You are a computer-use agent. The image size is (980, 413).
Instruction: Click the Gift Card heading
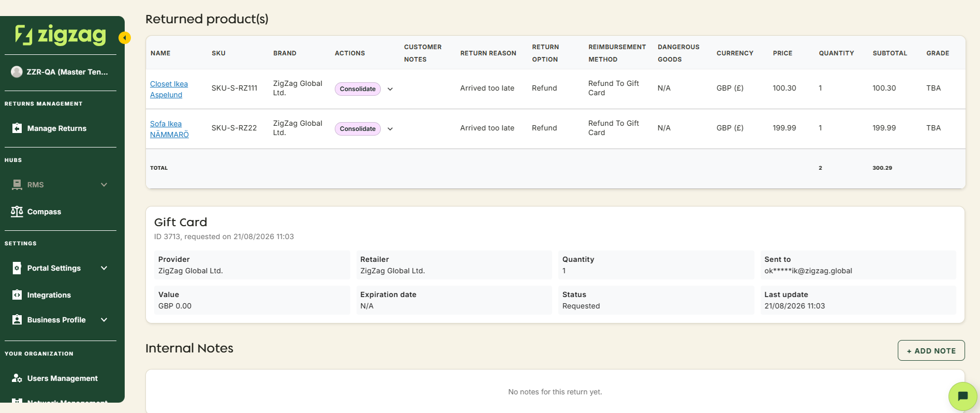point(181,222)
